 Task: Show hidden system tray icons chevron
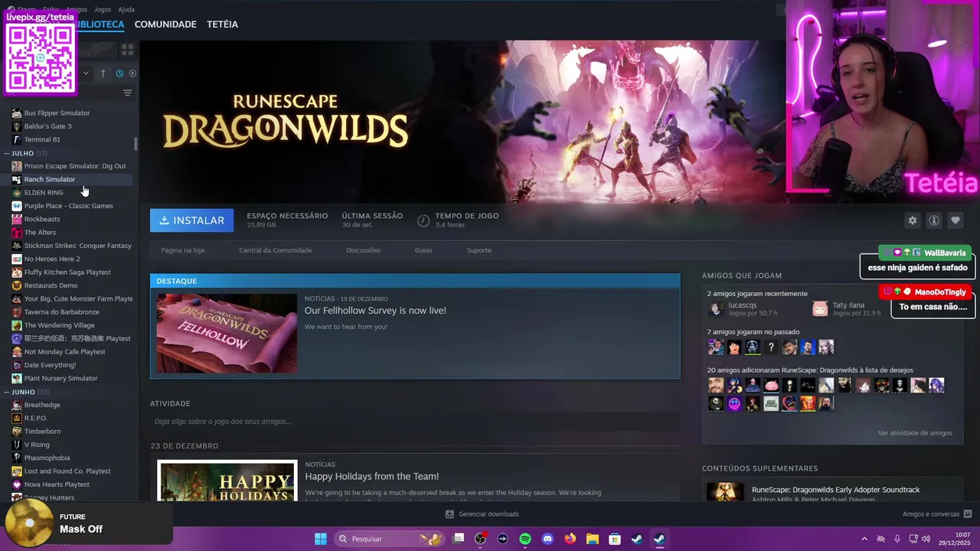click(x=864, y=539)
